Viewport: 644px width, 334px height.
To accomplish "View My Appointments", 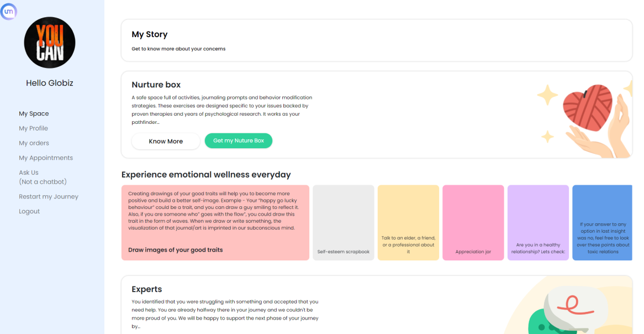I will coord(46,158).
